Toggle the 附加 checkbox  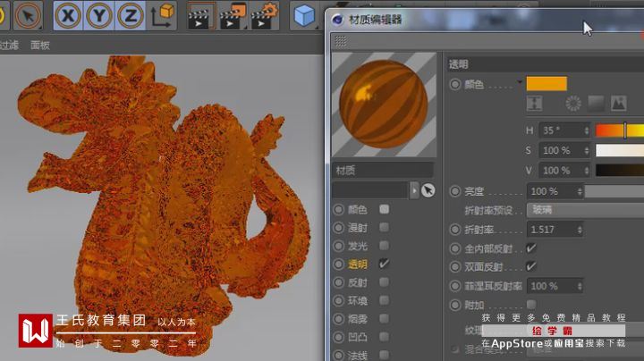531,305
